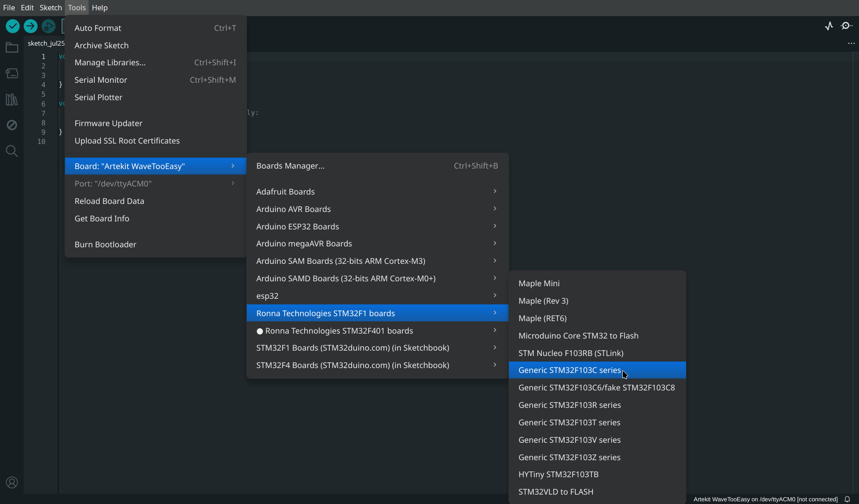
Task: Open the Serial Plotter waveform icon
Action: 829,26
